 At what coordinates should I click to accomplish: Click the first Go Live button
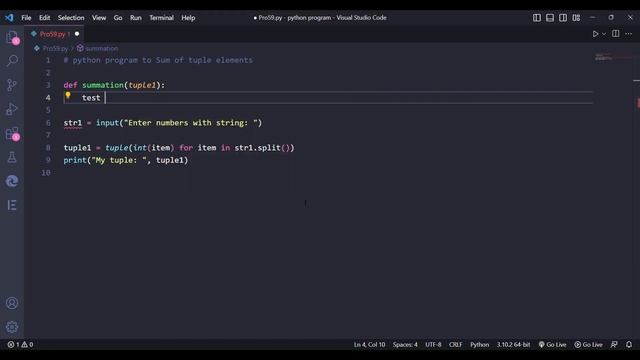pos(552,344)
